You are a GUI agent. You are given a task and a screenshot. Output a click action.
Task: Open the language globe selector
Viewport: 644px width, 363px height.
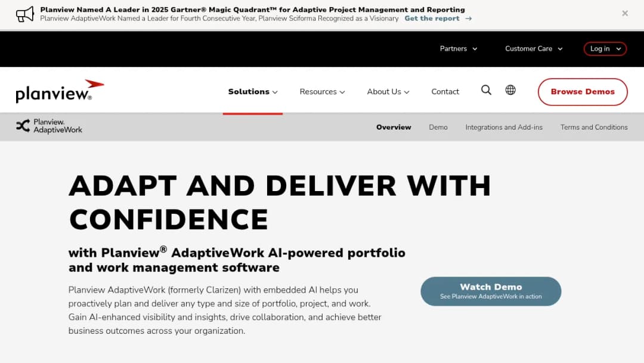[x=510, y=90]
